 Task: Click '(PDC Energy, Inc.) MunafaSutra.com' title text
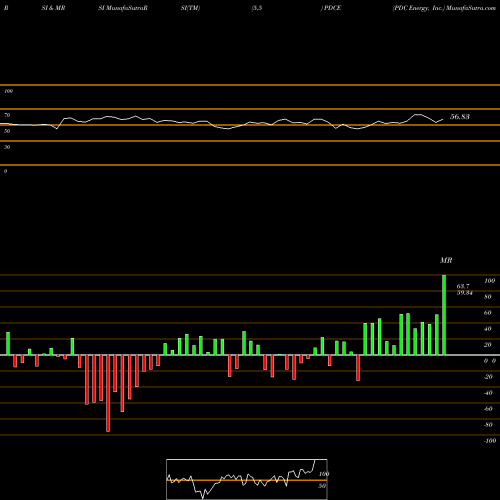[444, 8]
